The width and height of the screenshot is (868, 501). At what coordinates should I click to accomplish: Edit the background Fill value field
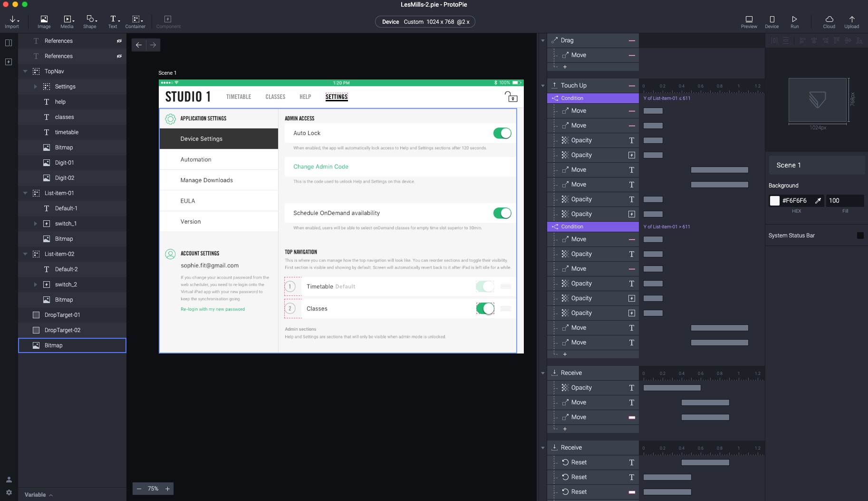845,201
